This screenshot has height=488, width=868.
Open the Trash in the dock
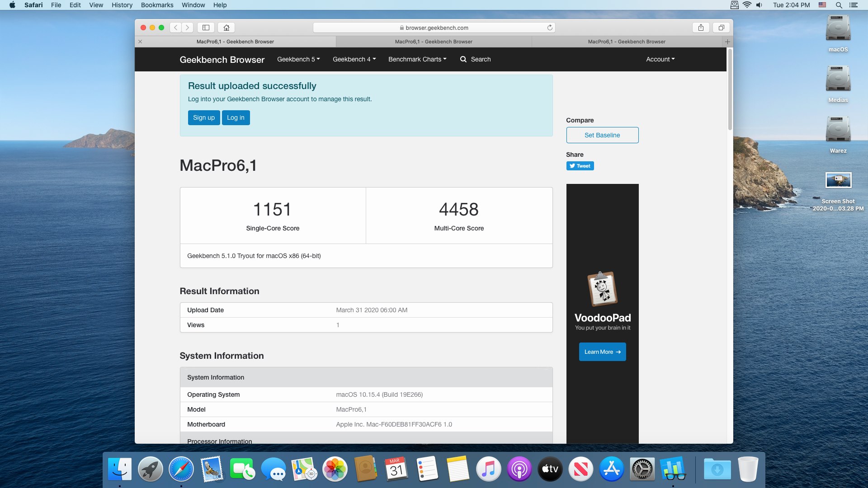coord(748,469)
